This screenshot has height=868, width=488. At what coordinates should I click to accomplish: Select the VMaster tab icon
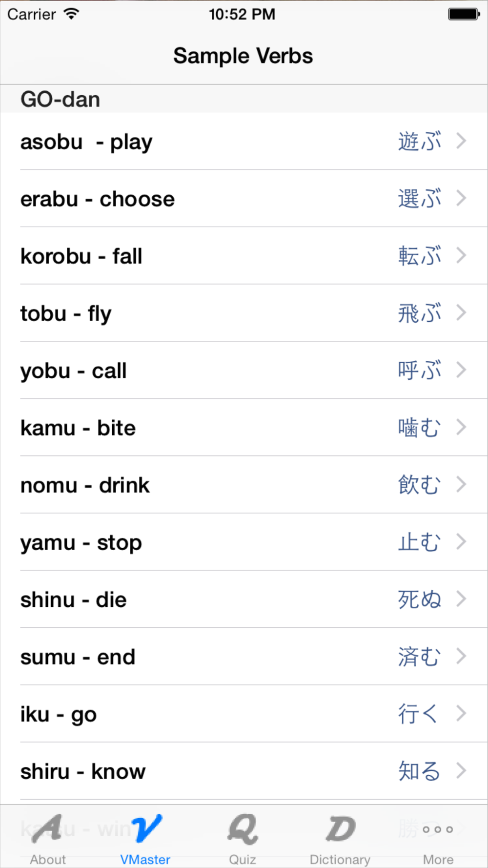point(146,829)
